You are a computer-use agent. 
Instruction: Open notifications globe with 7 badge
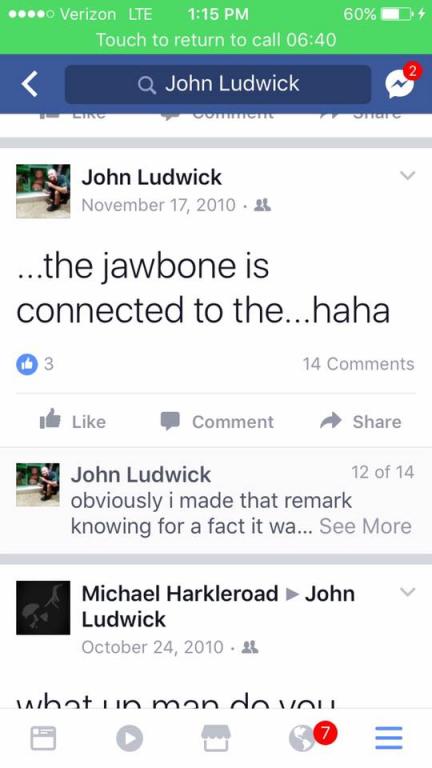coord(303,738)
